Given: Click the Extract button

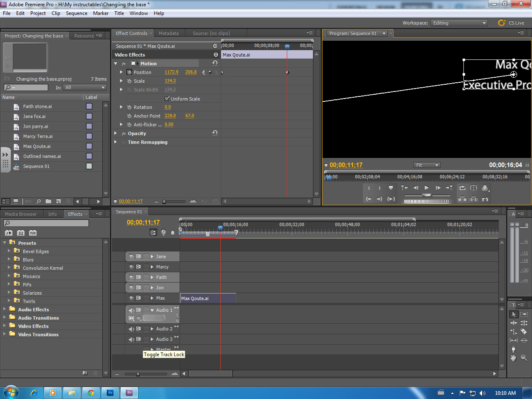Looking at the screenshot, I should coord(473,199).
